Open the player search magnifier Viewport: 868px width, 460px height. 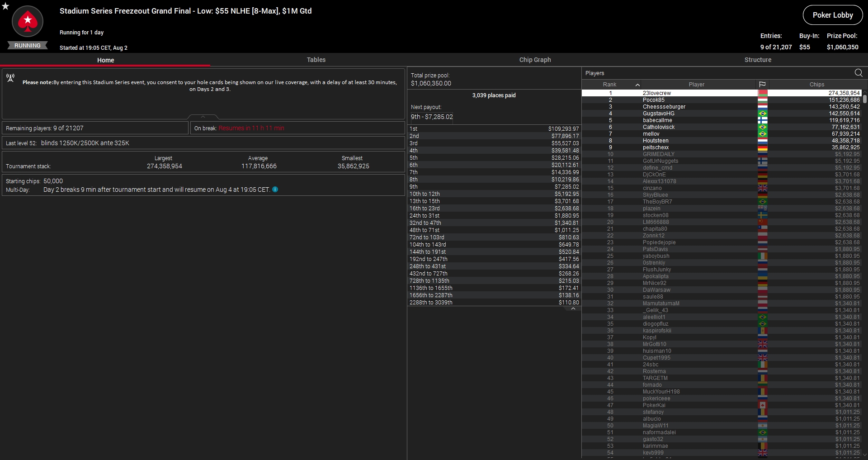859,73
